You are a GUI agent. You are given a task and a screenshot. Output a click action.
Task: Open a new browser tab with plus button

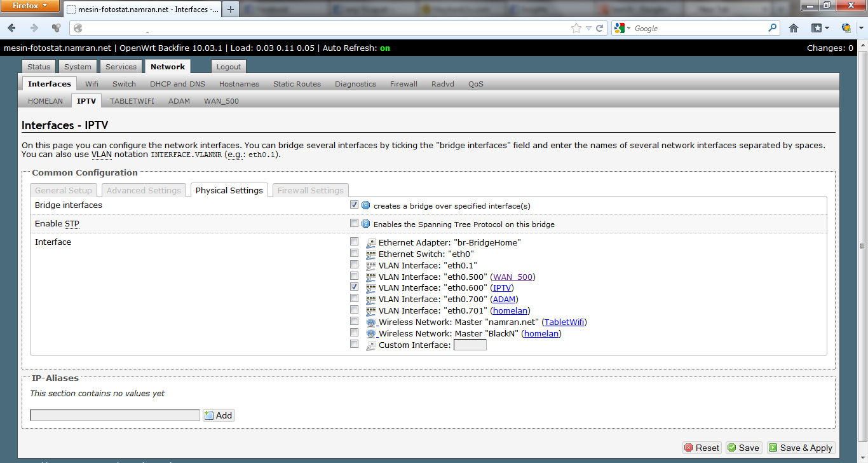point(230,9)
